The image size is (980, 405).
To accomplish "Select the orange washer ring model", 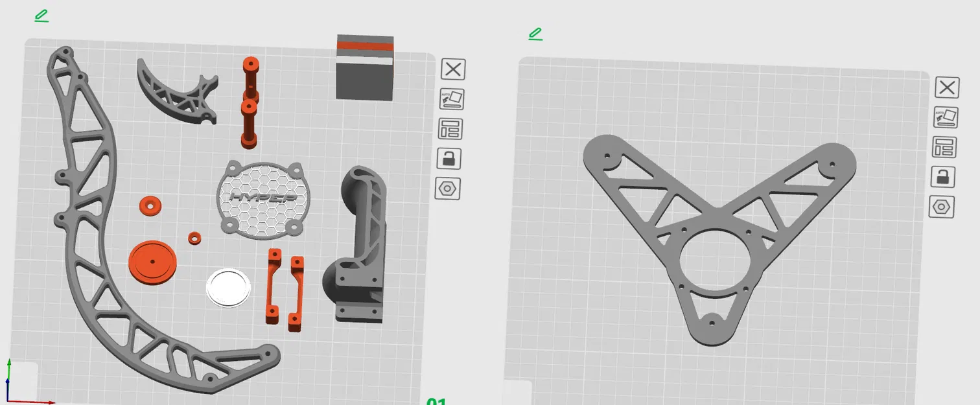I will pyautogui.click(x=150, y=206).
